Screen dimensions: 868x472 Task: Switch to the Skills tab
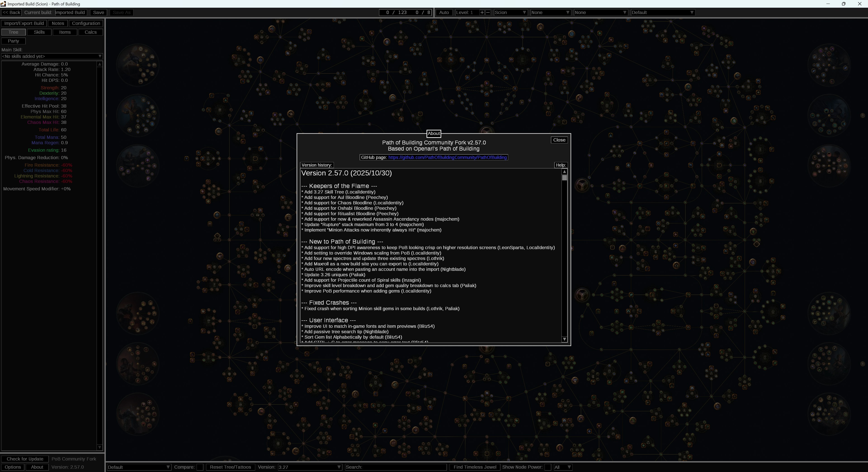pos(39,32)
